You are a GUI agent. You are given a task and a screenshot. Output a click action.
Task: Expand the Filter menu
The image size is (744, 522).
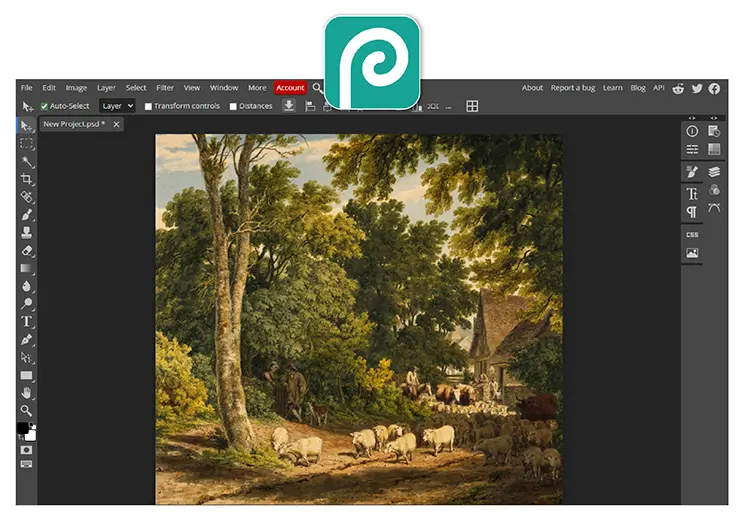pos(165,88)
